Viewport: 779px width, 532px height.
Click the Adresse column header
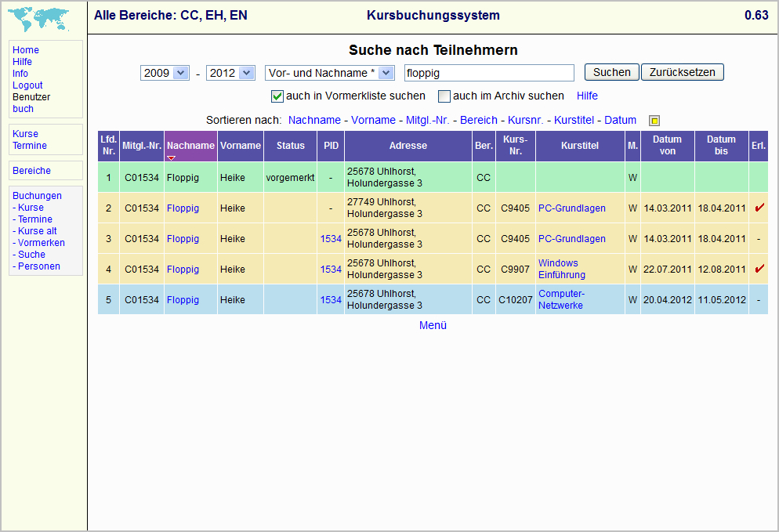click(x=408, y=146)
